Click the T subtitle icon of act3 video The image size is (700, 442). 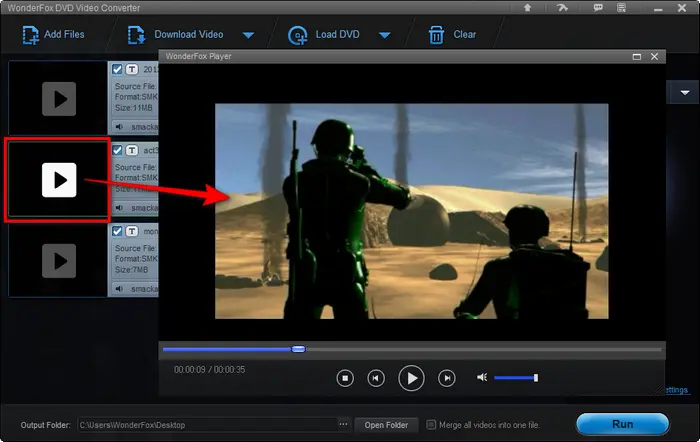[132, 150]
